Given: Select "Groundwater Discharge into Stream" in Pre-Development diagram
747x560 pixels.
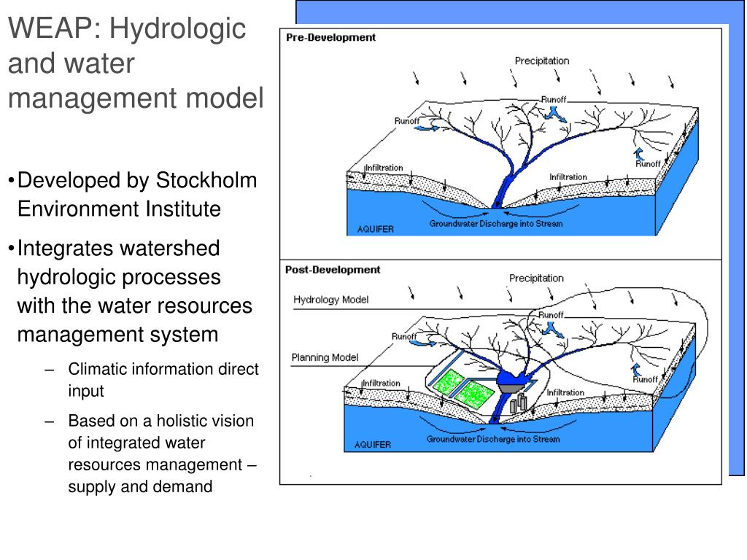Looking at the screenshot, I should (496, 223).
